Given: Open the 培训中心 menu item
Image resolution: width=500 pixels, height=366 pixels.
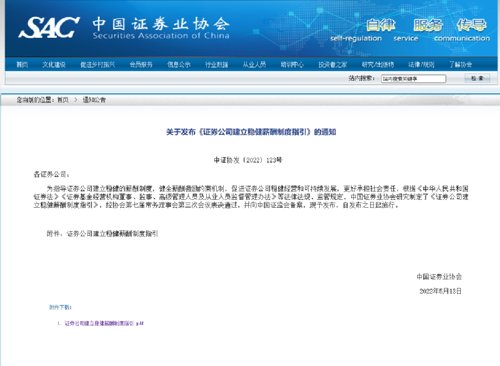Looking at the screenshot, I should click(292, 65).
